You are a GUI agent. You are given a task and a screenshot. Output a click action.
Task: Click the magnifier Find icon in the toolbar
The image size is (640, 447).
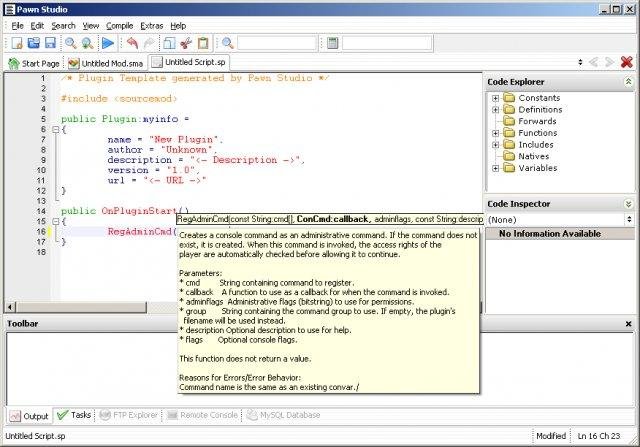71,43
